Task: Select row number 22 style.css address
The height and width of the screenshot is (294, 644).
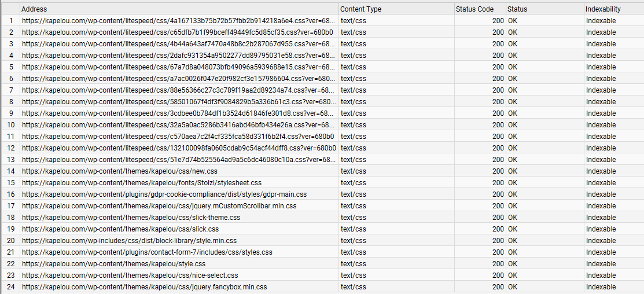Action: point(113,263)
